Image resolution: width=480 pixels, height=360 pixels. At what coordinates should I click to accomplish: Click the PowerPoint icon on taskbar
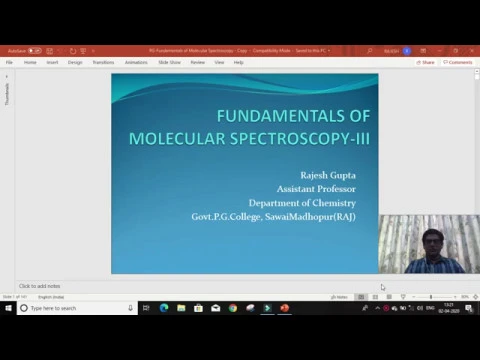[285, 308]
